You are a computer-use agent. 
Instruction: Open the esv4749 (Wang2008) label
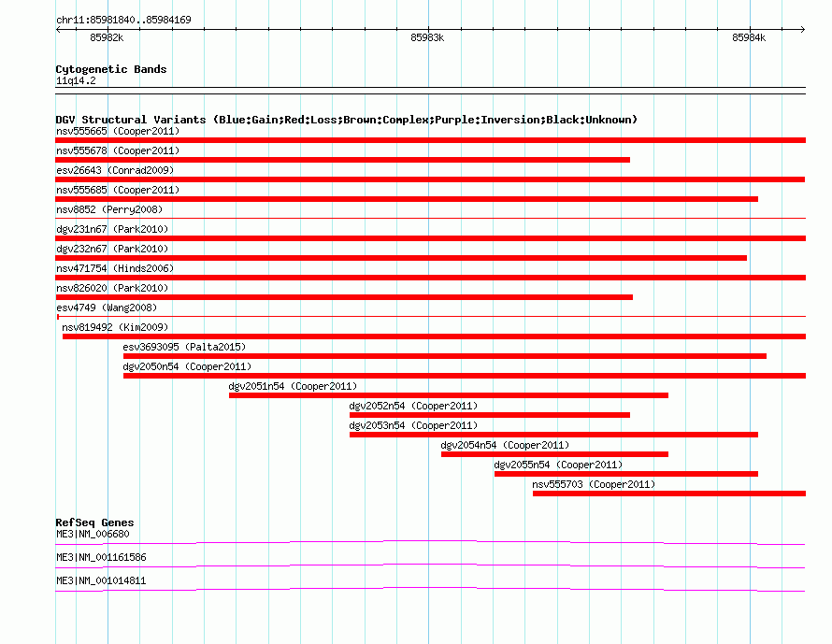pos(107,308)
